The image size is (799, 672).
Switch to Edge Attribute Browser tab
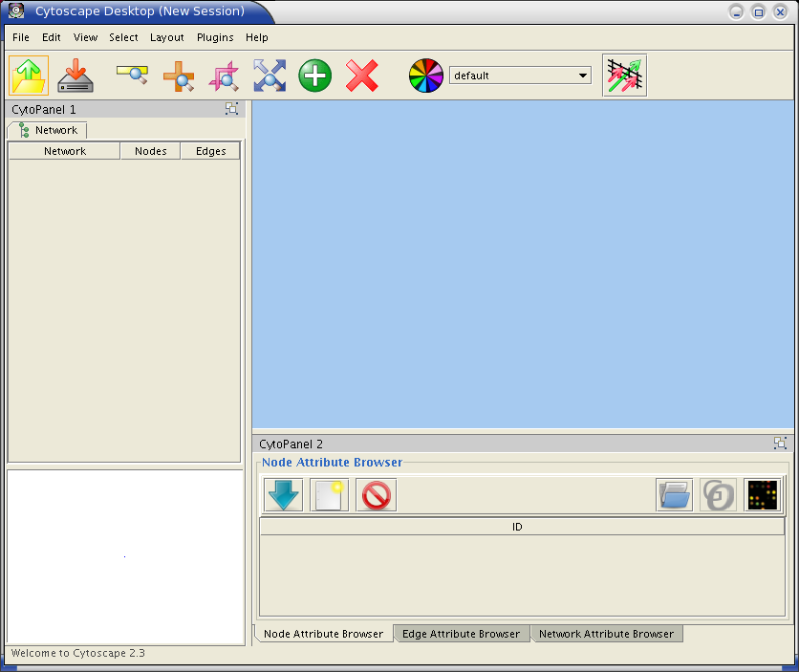point(461,634)
